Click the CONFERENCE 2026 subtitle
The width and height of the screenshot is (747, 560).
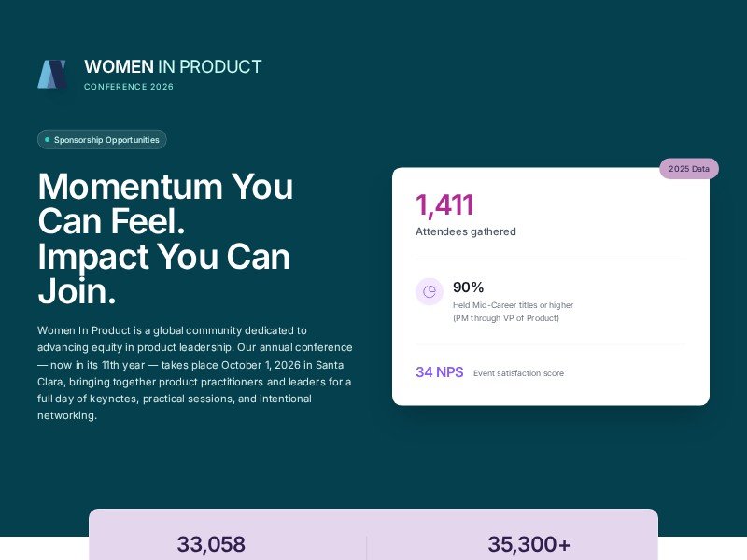pos(129,87)
